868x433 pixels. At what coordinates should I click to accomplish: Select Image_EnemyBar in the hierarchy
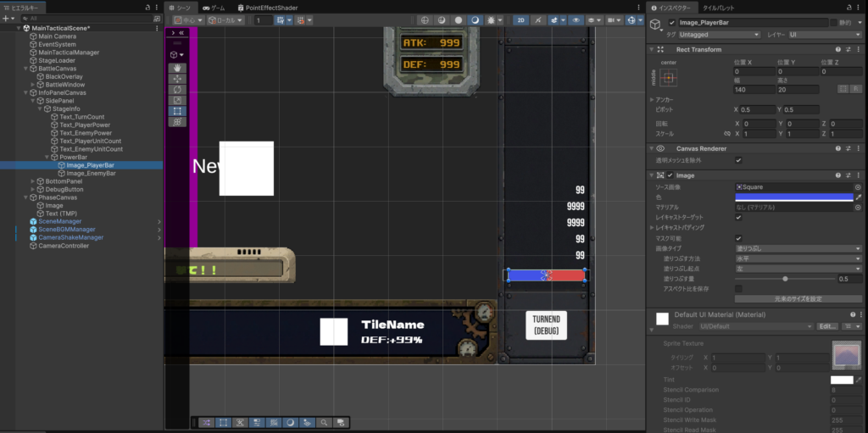coord(90,173)
